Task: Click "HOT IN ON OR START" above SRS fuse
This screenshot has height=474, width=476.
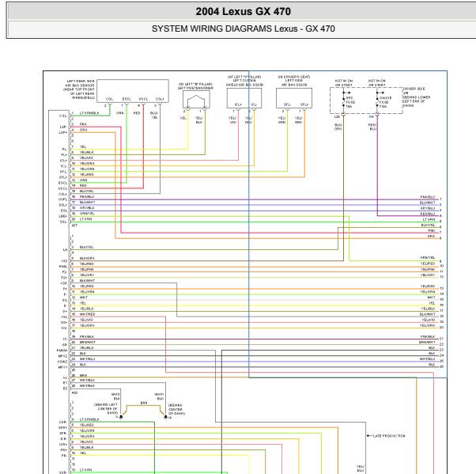Action: coord(344,83)
